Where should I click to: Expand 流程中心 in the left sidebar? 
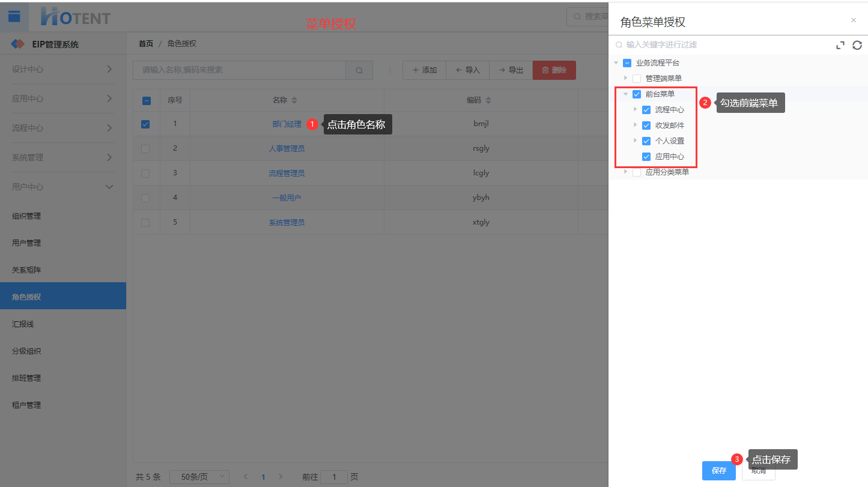coord(63,128)
